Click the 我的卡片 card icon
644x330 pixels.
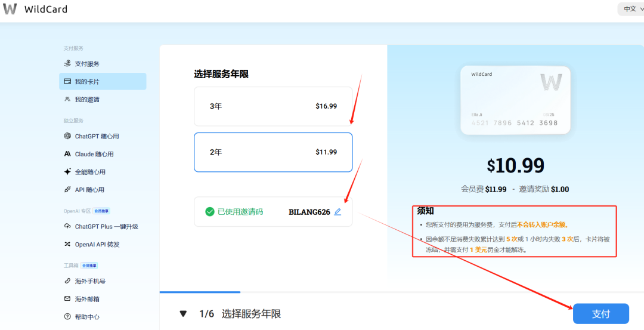[x=68, y=81]
